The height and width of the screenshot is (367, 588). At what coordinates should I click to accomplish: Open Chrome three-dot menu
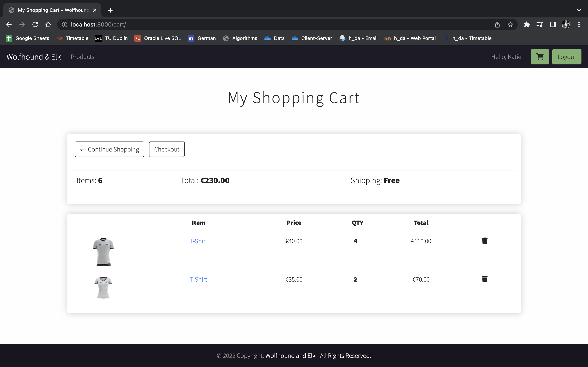579,24
